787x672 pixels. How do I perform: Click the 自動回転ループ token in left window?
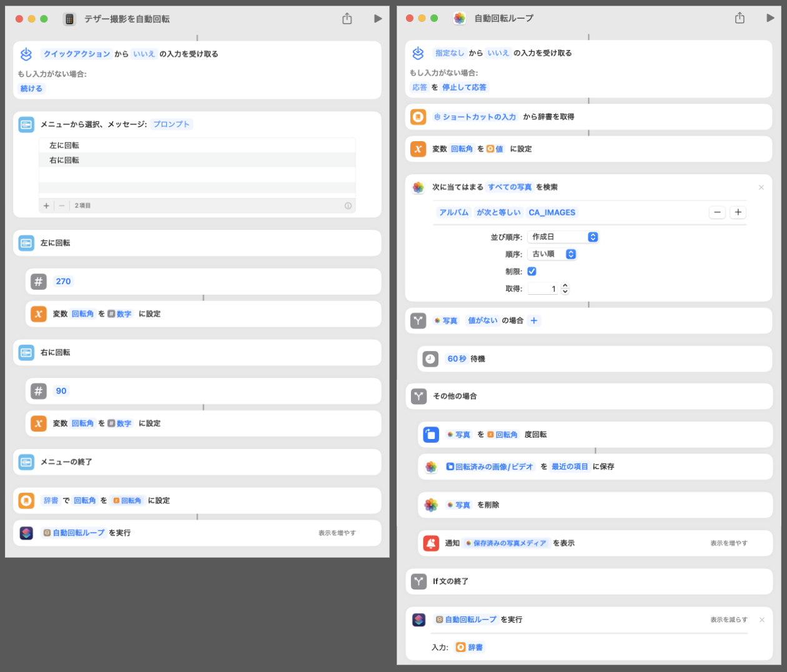[74, 533]
